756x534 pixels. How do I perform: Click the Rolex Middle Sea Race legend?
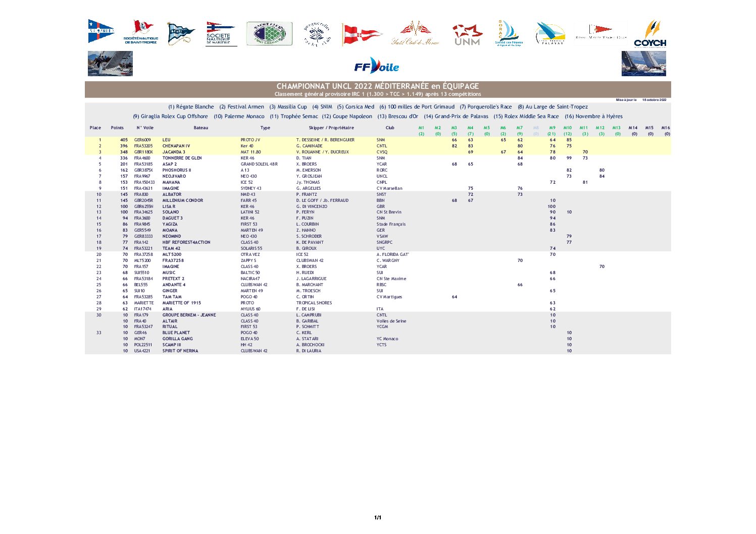(526, 116)
